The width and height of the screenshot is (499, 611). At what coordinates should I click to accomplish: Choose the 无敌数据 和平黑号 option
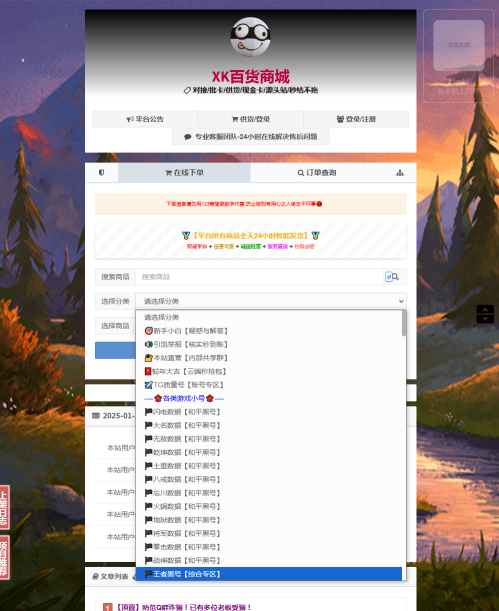(269, 439)
